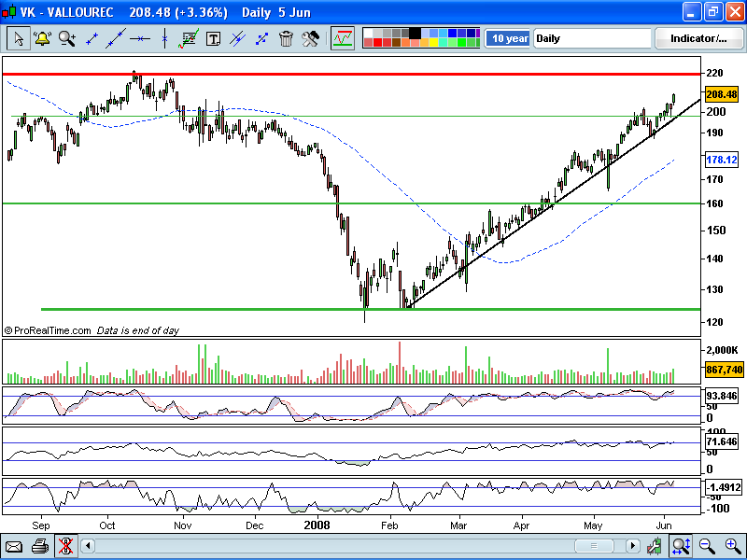The image size is (747, 560).
Task: Open the 10 year history period selector
Action: tap(508, 38)
